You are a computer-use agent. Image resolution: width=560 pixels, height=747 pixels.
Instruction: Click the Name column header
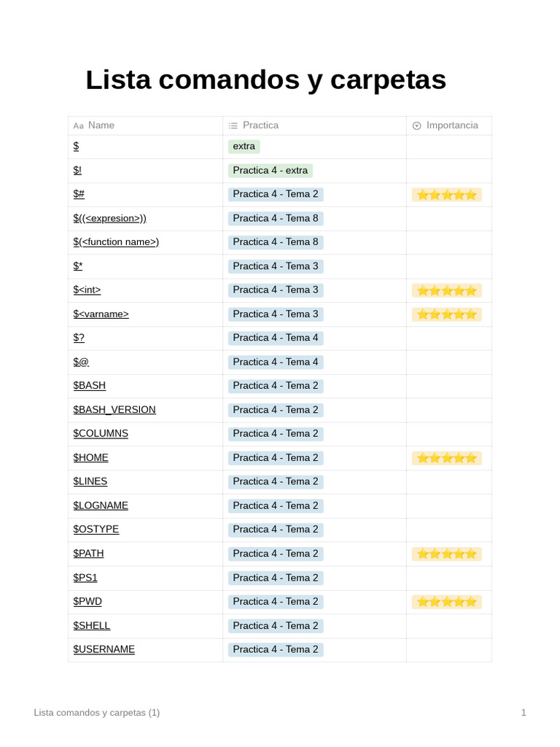click(x=101, y=125)
